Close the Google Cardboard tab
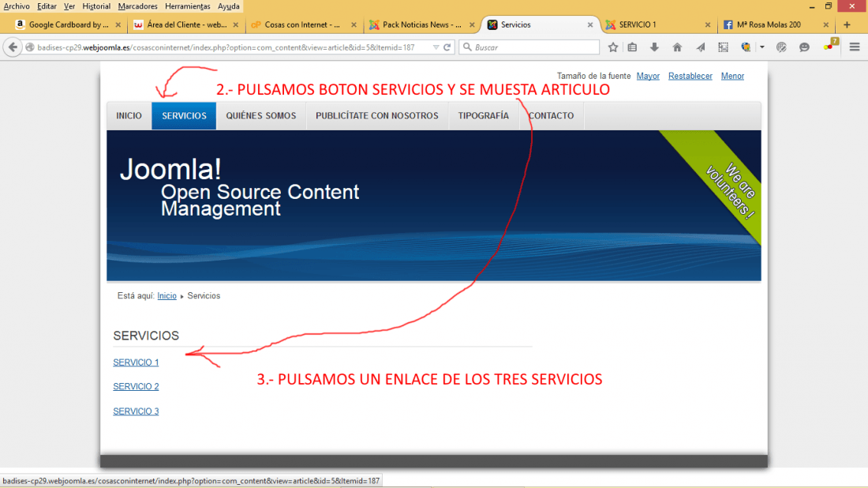This screenshot has width=868, height=488. point(118,25)
